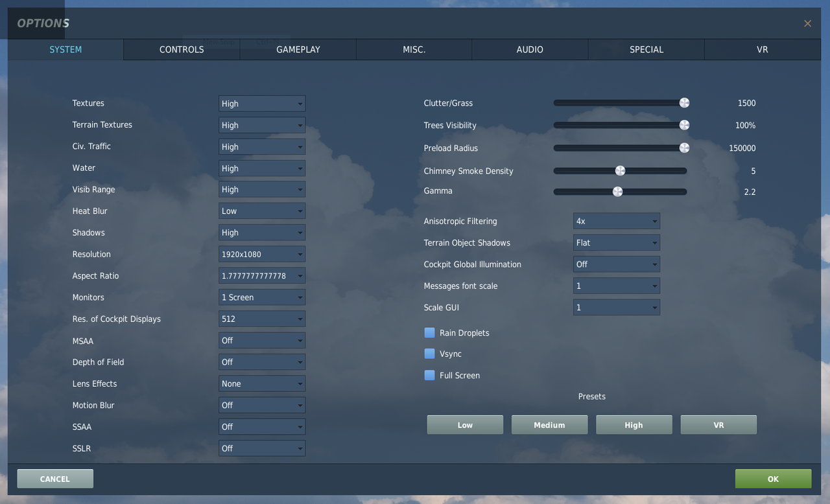The image size is (830, 504).
Task: Confirm settings with the OK button
Action: (773, 478)
